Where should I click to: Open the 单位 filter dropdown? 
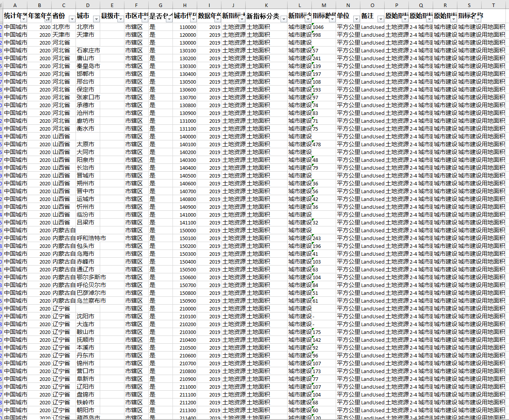pos(356,19)
